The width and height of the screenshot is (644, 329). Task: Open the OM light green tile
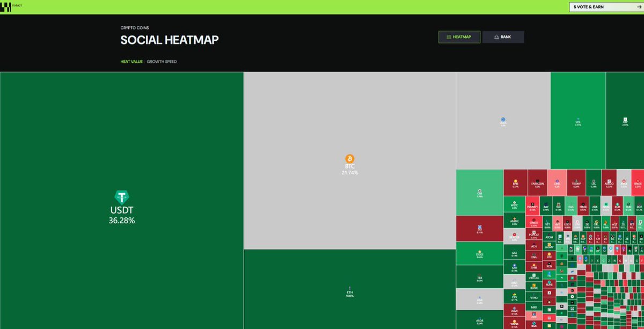point(480,192)
